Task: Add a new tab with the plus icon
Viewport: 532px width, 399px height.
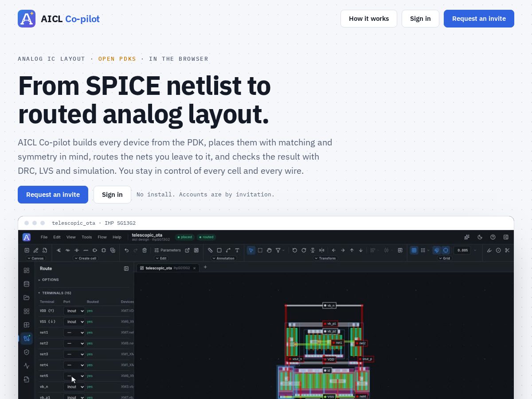Action: pyautogui.click(x=205, y=267)
